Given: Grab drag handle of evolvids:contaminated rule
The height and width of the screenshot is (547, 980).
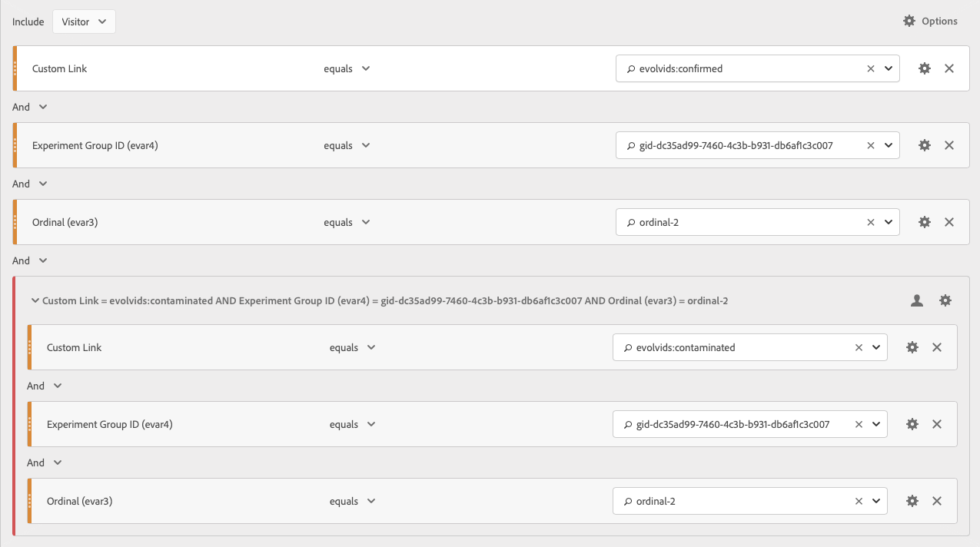Looking at the screenshot, I should 30,347.
